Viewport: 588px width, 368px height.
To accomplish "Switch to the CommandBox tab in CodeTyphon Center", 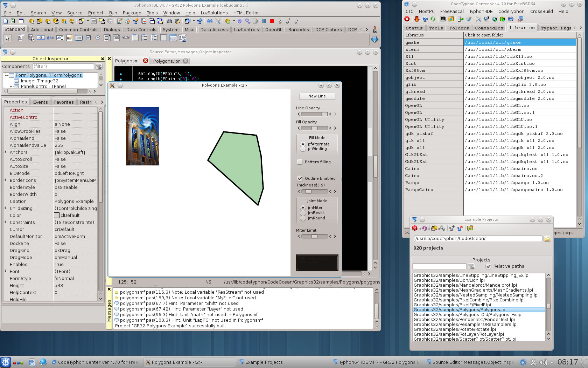I will click(x=489, y=28).
